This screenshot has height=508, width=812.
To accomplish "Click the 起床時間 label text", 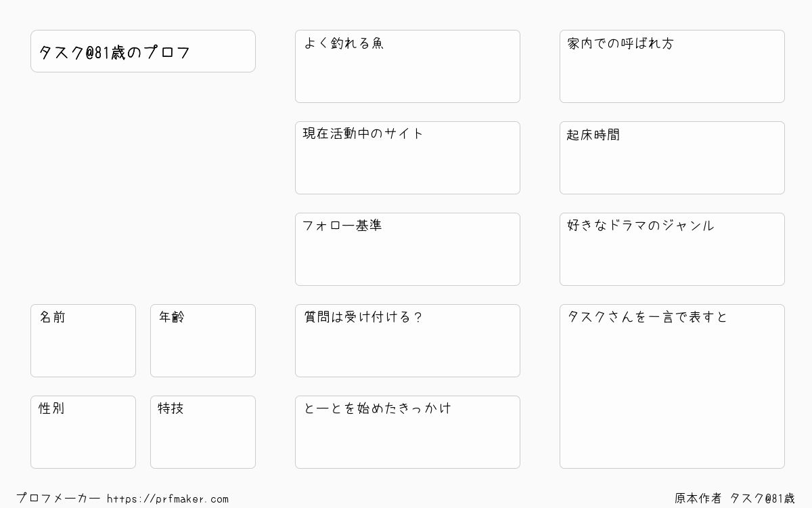I will [593, 135].
